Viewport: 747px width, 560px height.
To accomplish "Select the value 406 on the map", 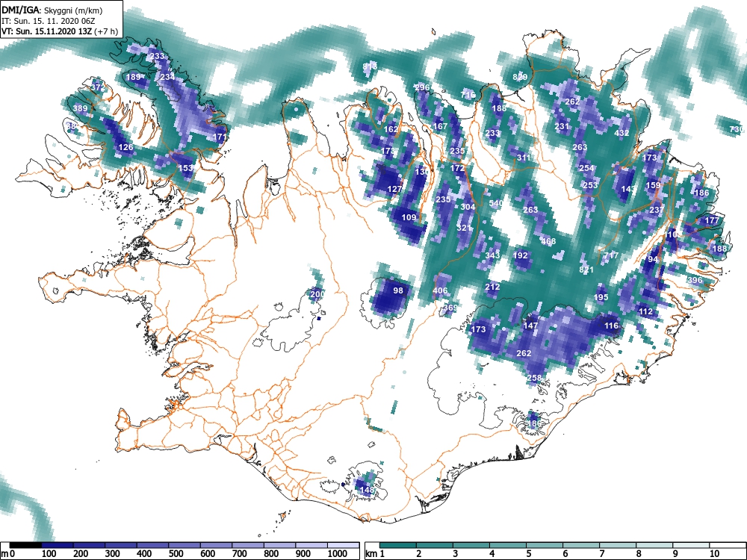I will (x=440, y=291).
